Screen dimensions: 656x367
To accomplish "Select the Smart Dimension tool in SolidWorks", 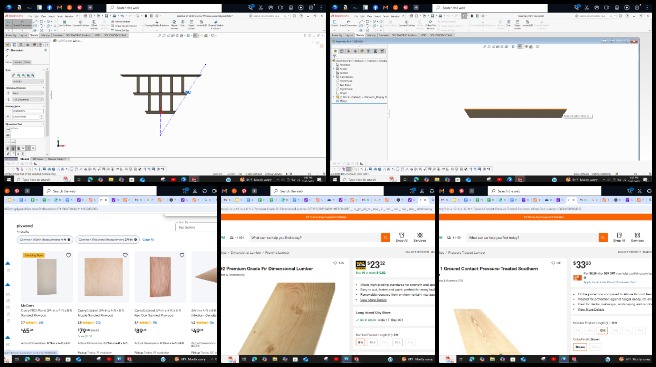I will [22, 24].
